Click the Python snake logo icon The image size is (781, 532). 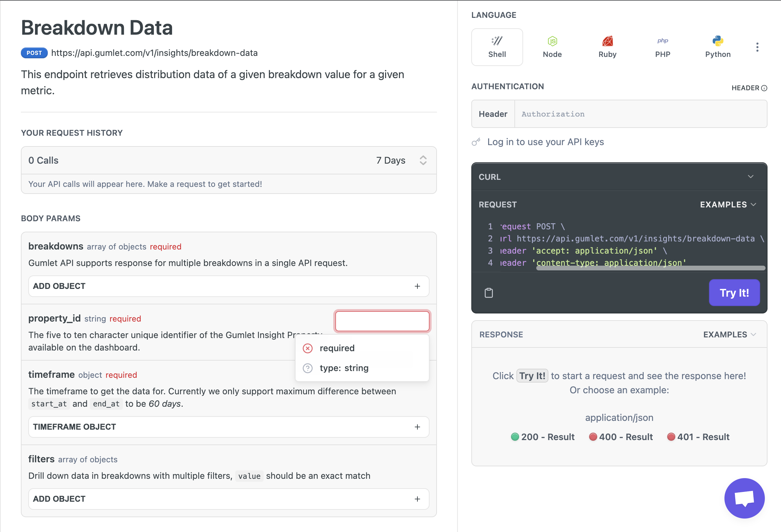(x=718, y=41)
